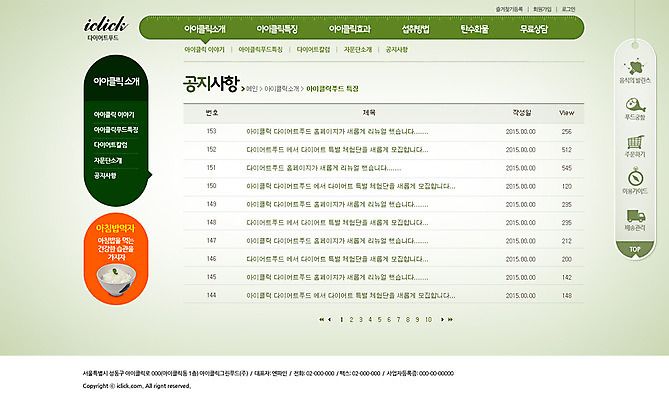Go to page 5 in pagination
The image size is (669, 400).
tap(379, 319)
